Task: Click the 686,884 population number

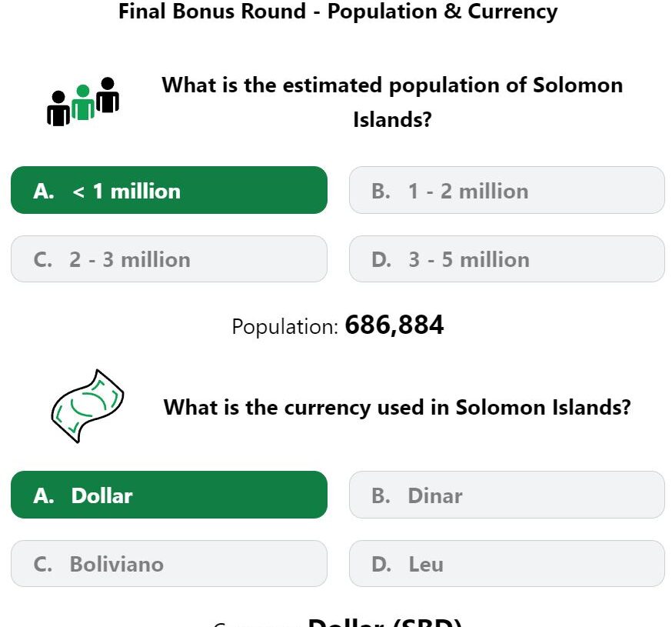Action: pos(394,325)
